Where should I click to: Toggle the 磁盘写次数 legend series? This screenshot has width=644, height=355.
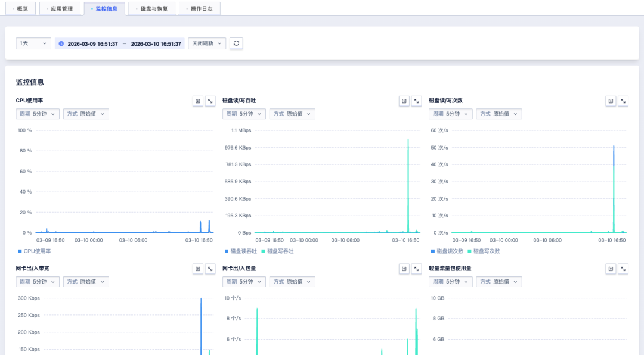point(484,251)
